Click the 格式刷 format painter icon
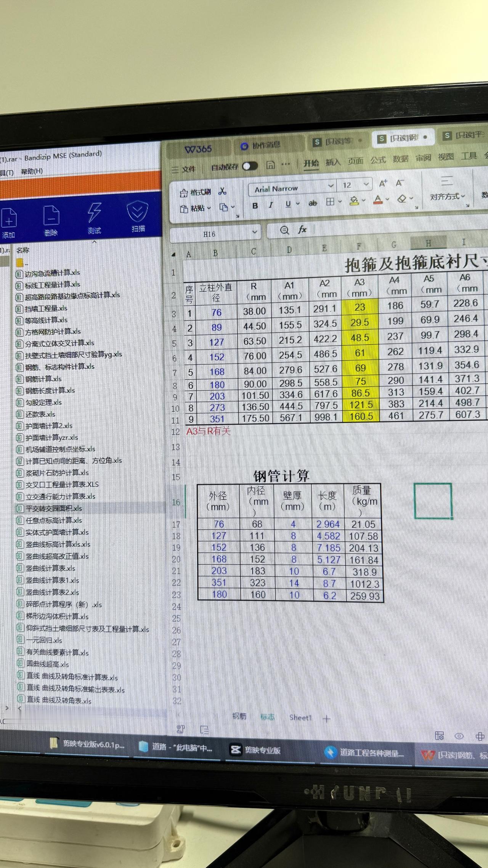488x868 pixels. point(184,193)
